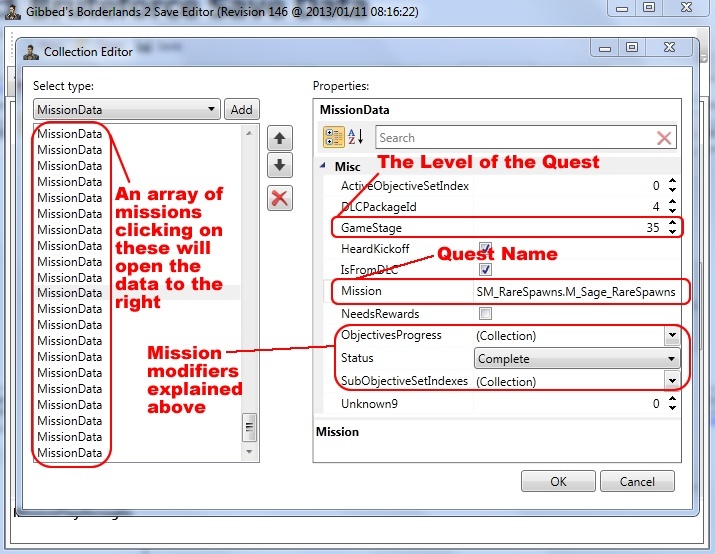
Task: Increase the DLCPackageId value
Action: point(673,202)
